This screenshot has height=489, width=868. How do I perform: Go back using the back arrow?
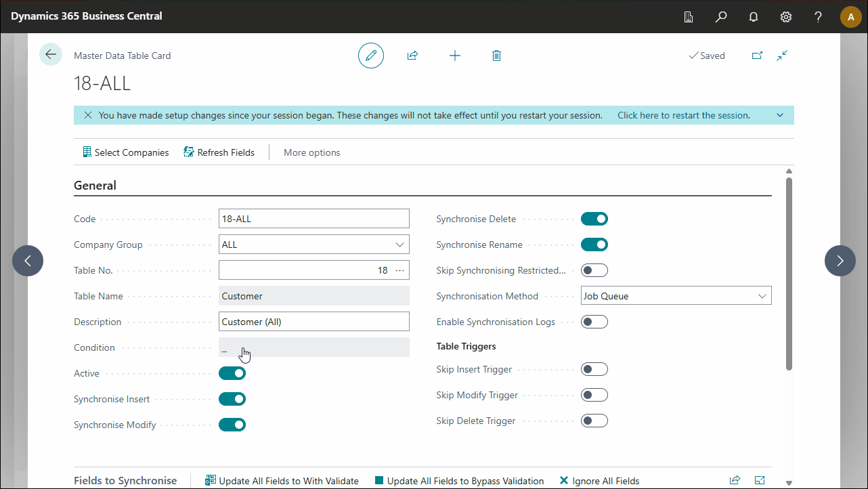pyautogui.click(x=51, y=54)
